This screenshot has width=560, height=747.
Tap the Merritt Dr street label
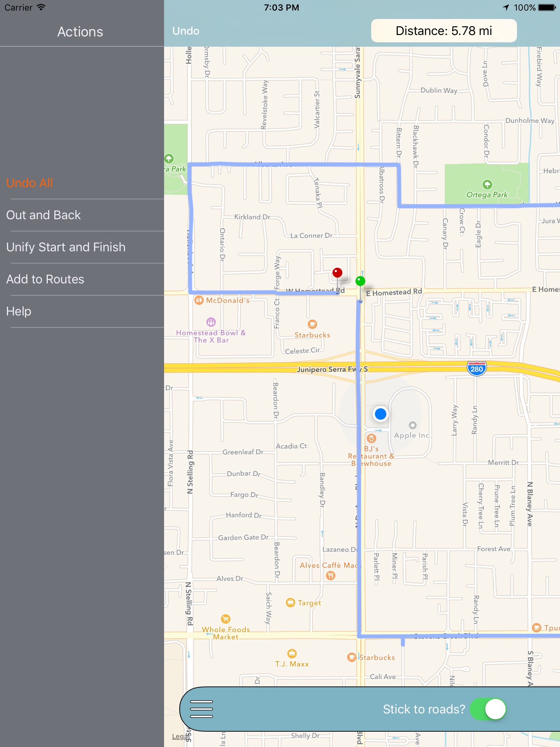503,462
